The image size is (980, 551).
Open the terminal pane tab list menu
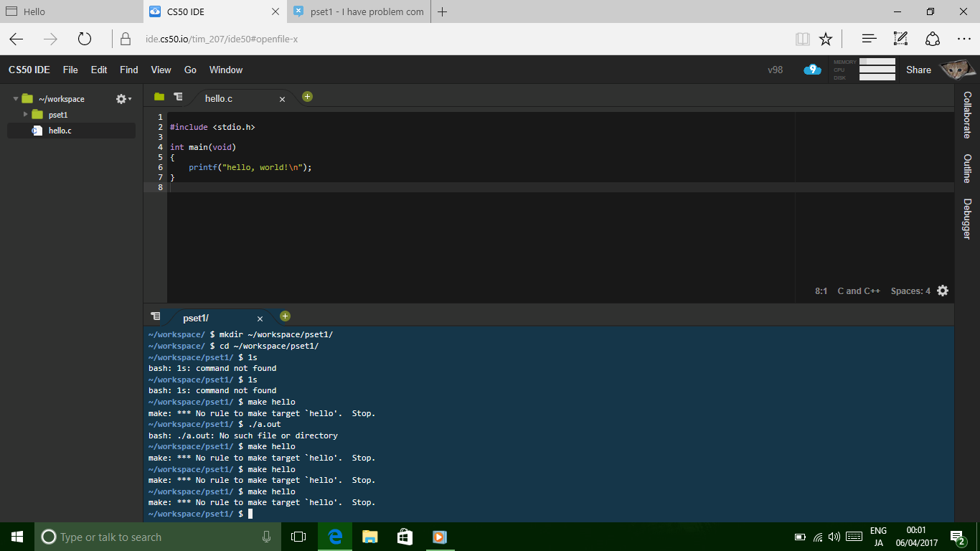[156, 316]
